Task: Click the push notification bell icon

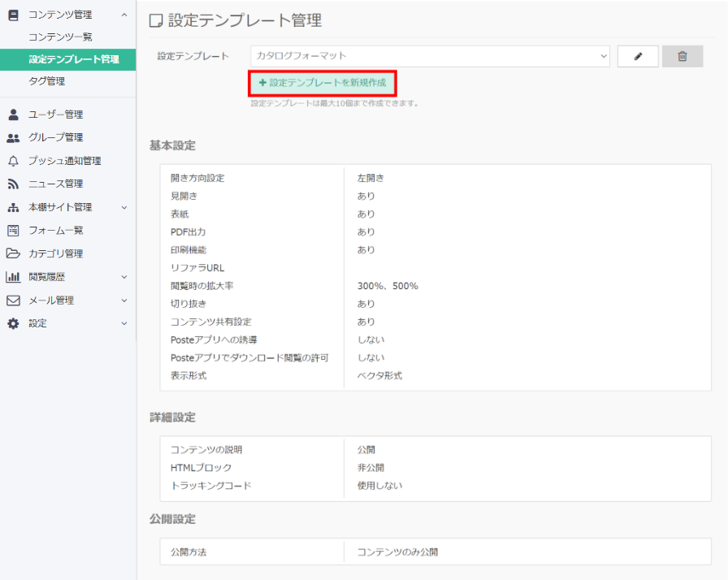Action: (13, 161)
